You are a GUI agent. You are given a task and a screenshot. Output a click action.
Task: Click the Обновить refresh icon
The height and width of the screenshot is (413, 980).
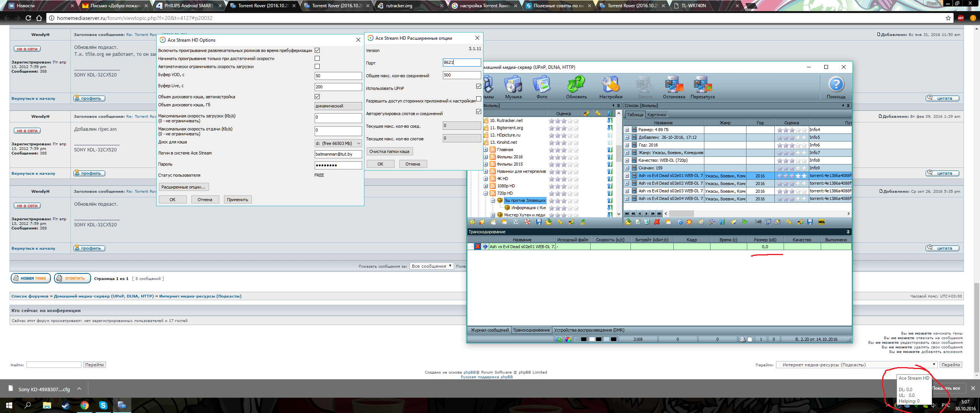coord(576,87)
